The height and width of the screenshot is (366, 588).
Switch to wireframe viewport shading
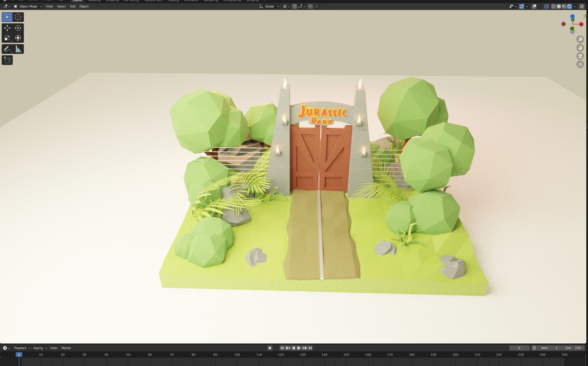[x=553, y=6]
